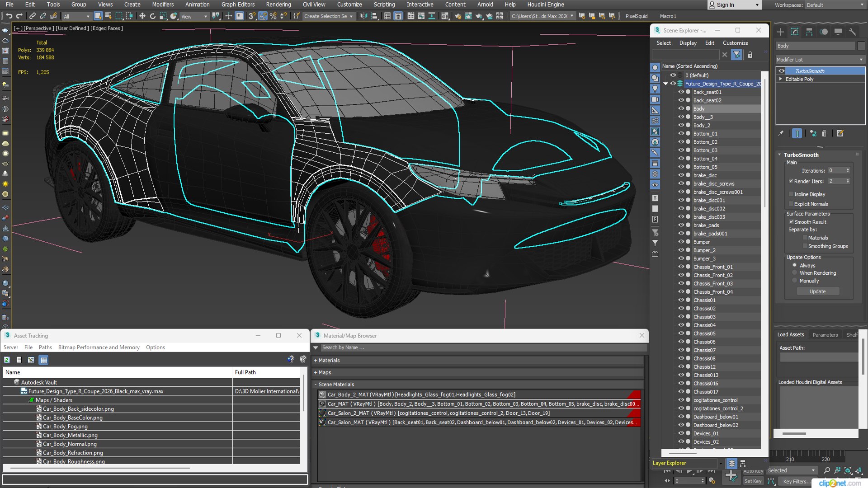Click the Sign In button
868x488 pixels.
coord(734,5)
